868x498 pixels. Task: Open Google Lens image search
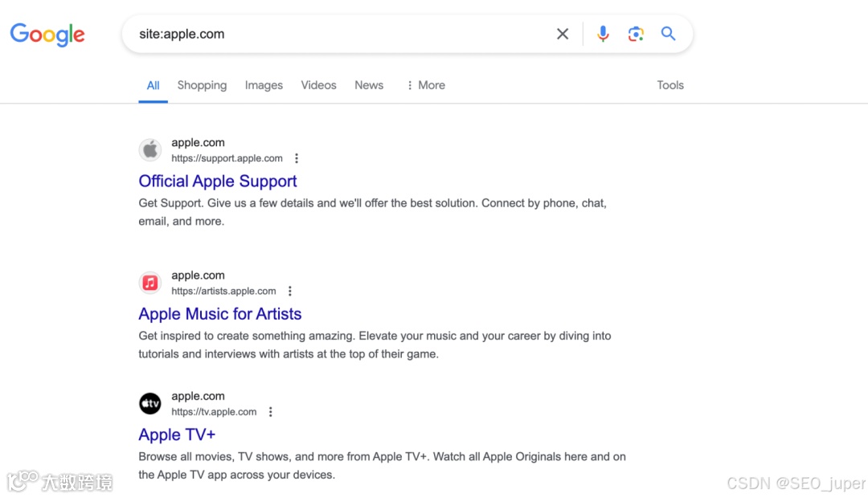coord(636,34)
